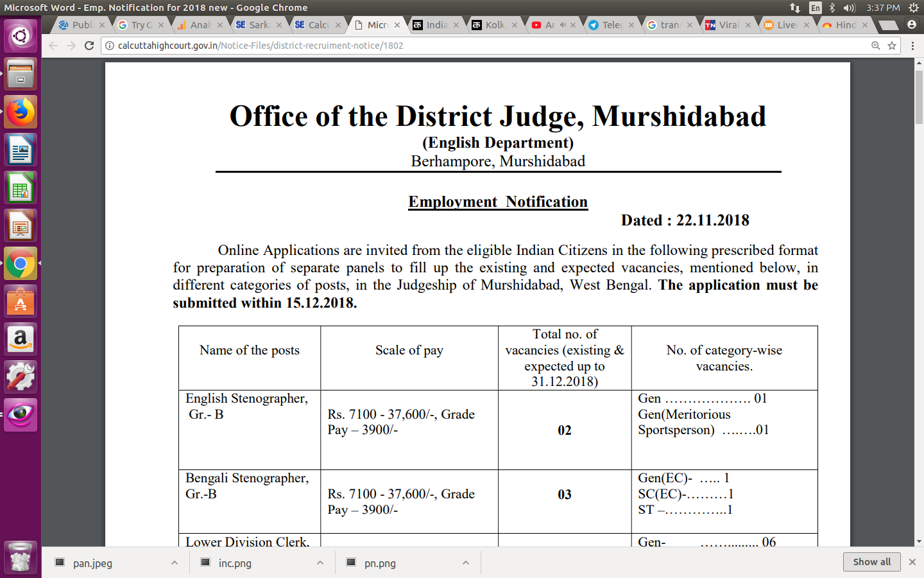The height and width of the screenshot is (578, 924).
Task: Bookmark this page with the star icon
Action: [x=892, y=46]
